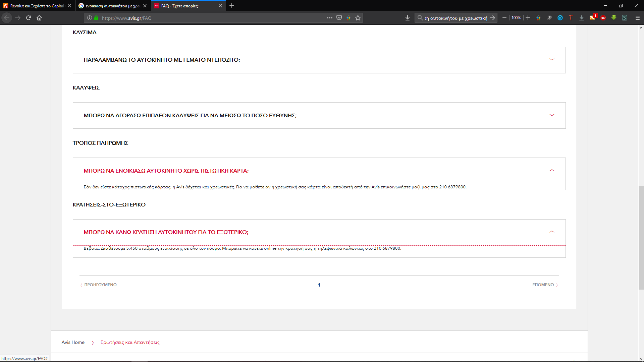
Task: Save page to Pocket
Action: pos(339,18)
